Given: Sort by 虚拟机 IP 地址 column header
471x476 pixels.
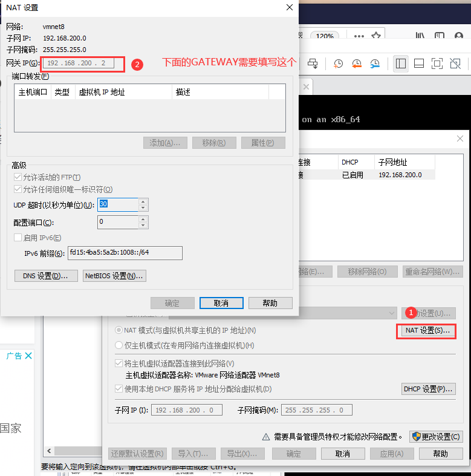Looking at the screenshot, I should 124,92.
